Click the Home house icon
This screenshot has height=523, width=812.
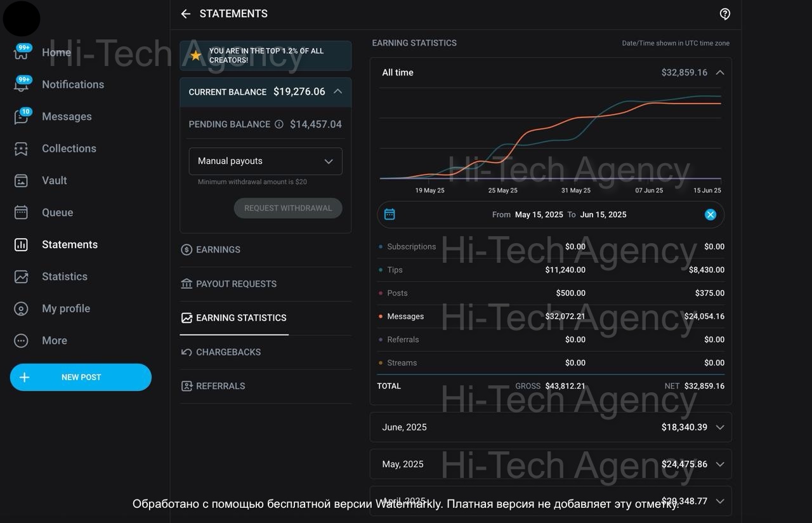[21, 53]
